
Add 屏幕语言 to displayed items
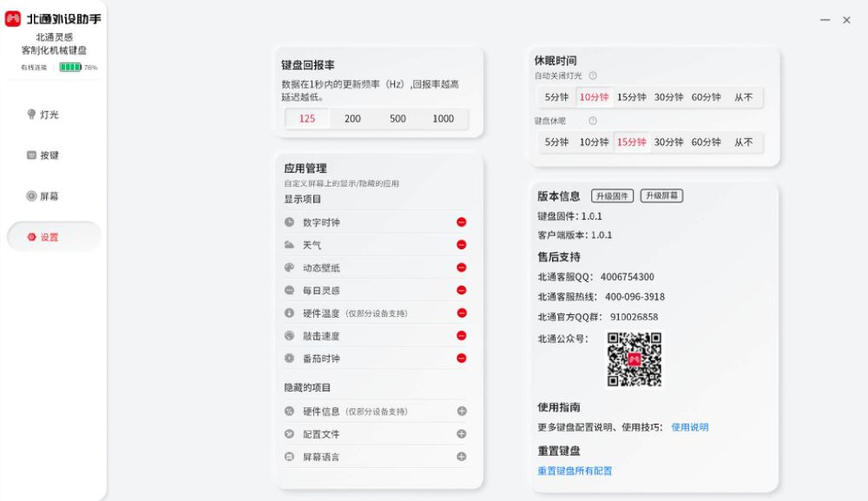[462, 456]
